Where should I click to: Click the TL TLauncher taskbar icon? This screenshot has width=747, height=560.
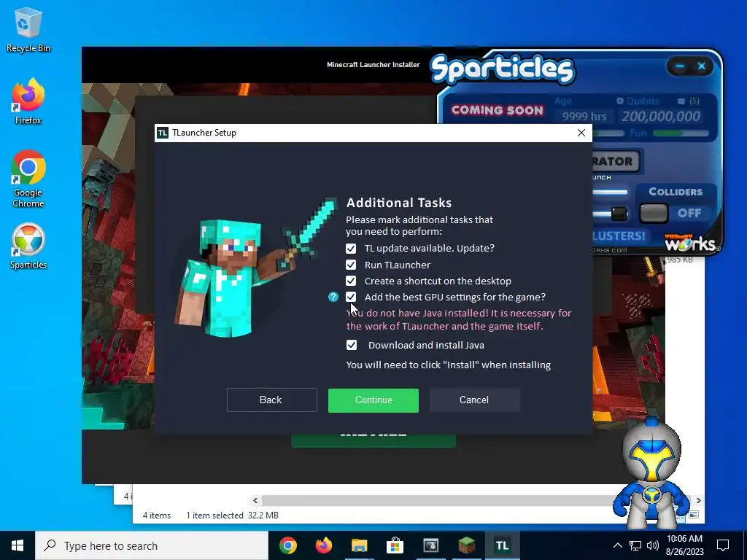(502, 545)
